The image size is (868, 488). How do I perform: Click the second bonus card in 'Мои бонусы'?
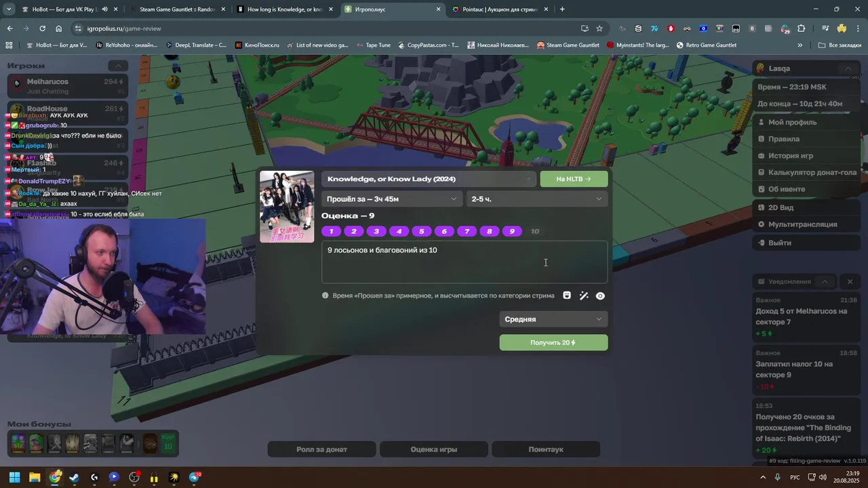coord(36,443)
